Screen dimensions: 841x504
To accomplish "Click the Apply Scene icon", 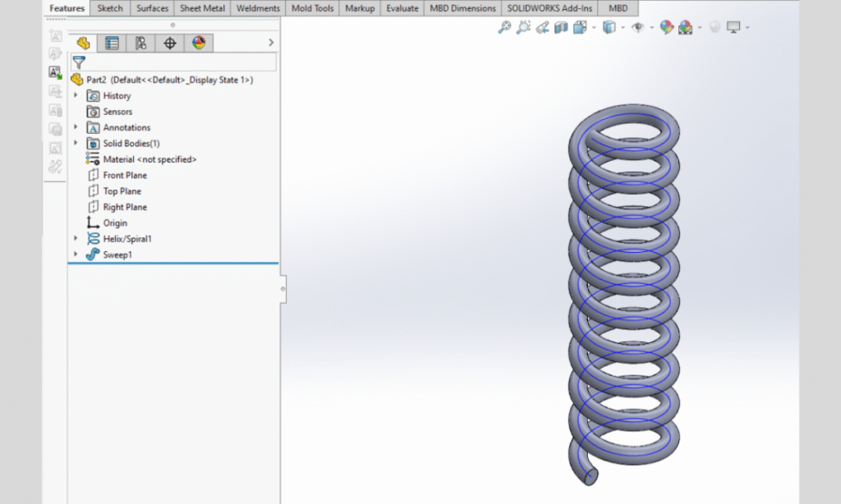I will pos(684,27).
